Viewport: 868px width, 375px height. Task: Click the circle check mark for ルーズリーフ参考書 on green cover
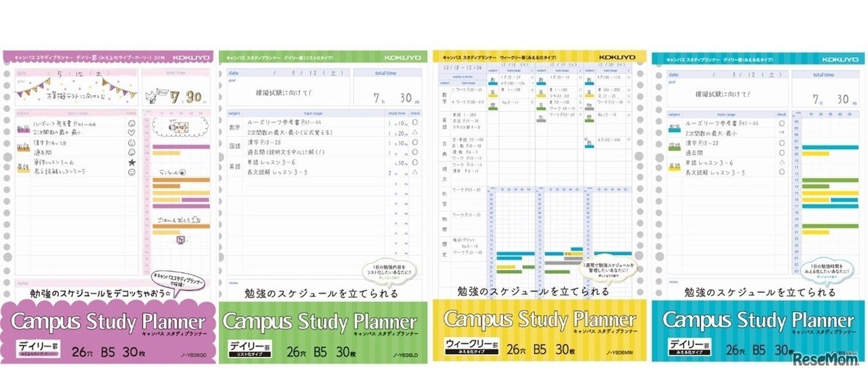click(x=415, y=123)
